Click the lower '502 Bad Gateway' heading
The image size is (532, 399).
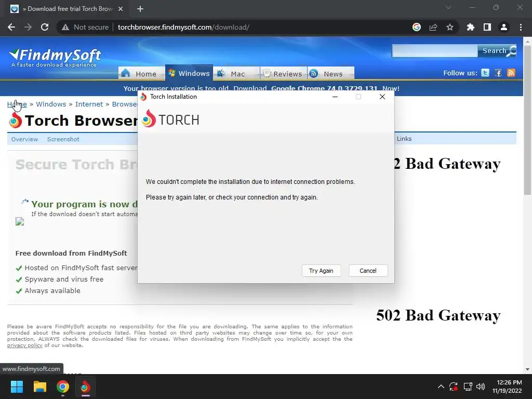click(438, 315)
